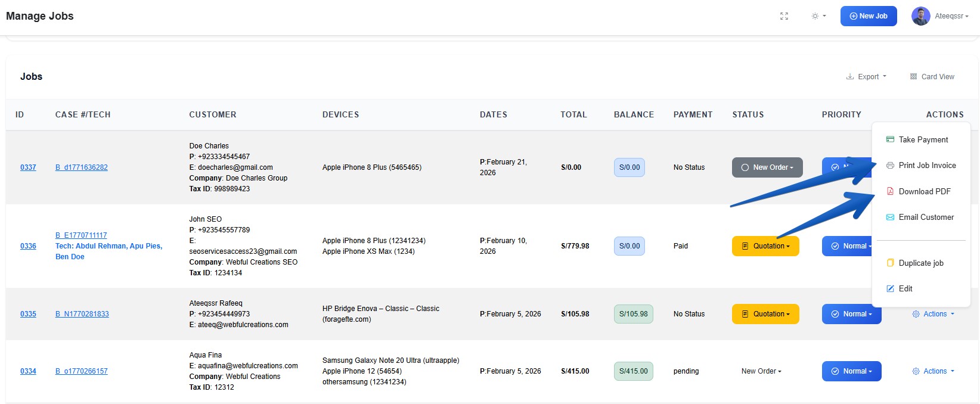
Task: Toggle fullscreen mode icon in header
Action: [784, 16]
